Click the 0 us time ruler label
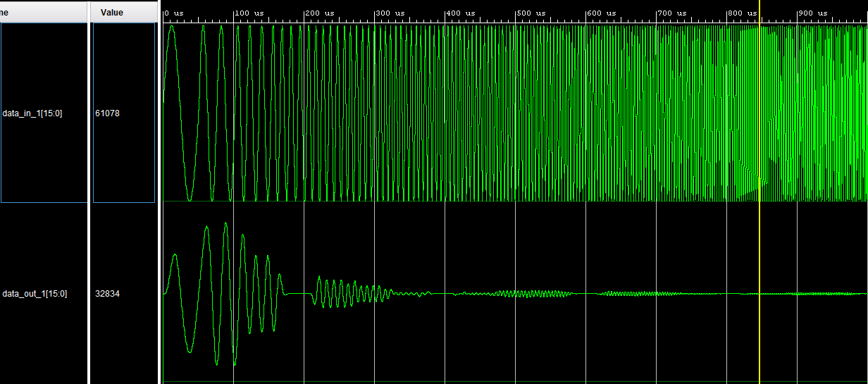The image size is (868, 384). (174, 13)
